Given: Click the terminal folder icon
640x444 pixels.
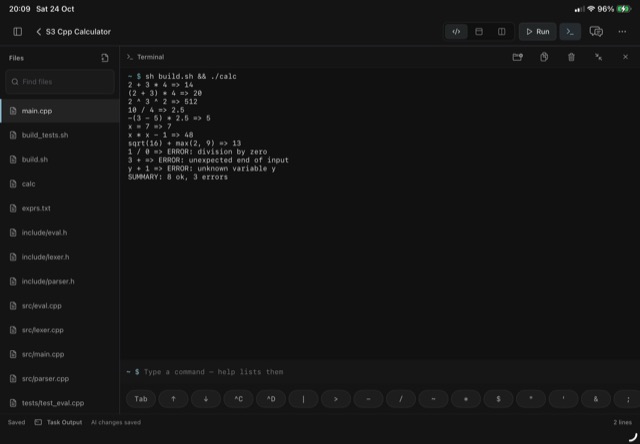Looking at the screenshot, I should click(517, 57).
